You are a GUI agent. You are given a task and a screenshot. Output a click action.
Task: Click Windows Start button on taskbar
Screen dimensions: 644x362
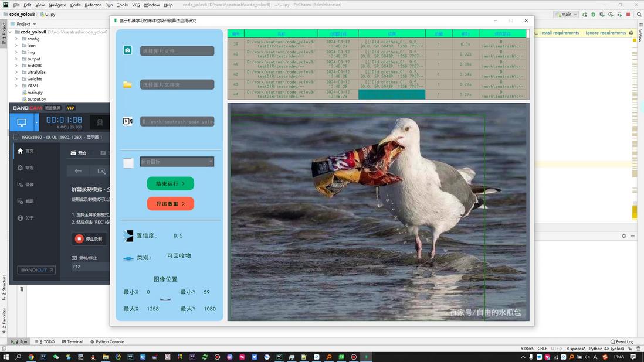pos(6,357)
